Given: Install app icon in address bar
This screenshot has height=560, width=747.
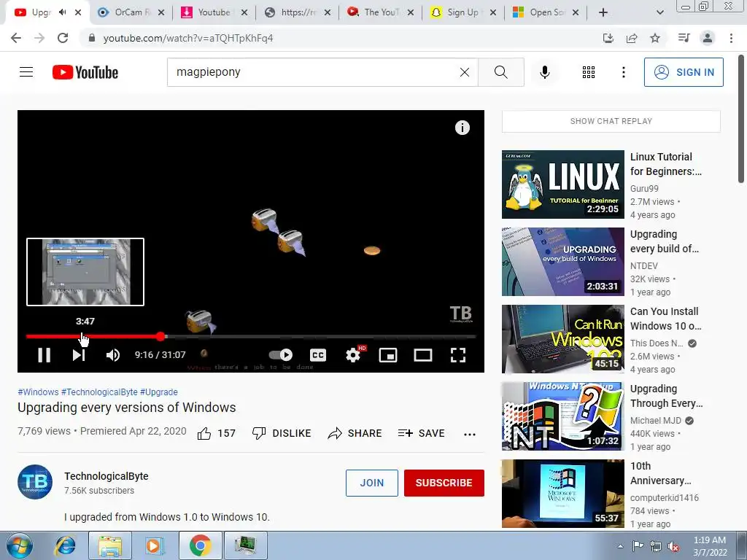Looking at the screenshot, I should point(608,38).
